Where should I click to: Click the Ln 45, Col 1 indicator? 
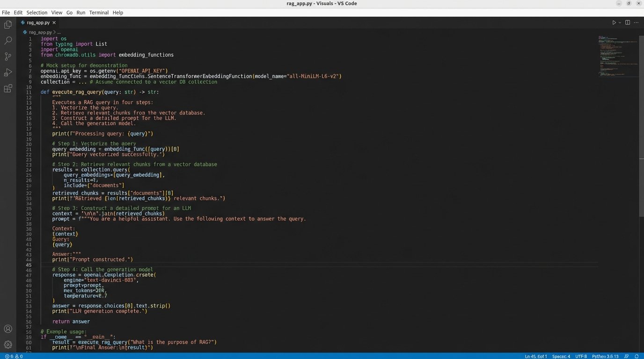(x=535, y=356)
